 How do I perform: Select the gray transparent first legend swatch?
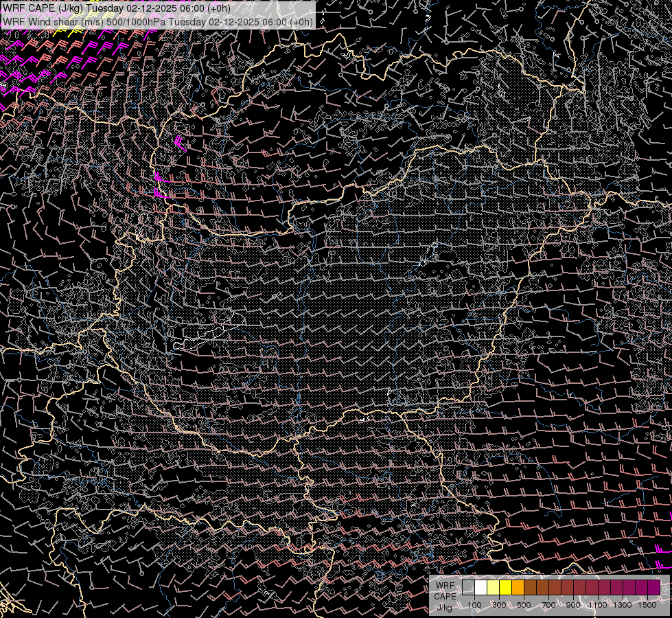tap(468, 588)
